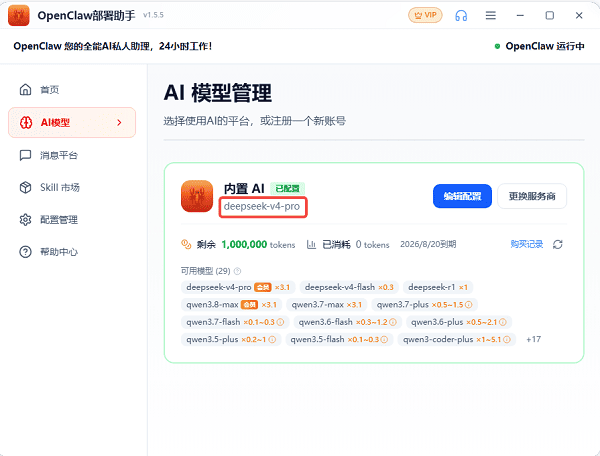Click 更换服务商 change provider button
Image resolution: width=600 pixels, height=456 pixels.
tap(532, 196)
